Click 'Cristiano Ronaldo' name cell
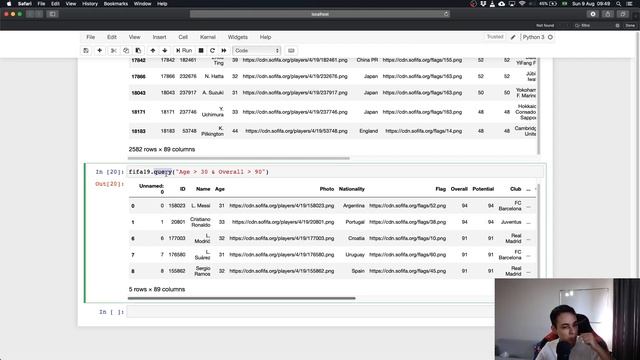This screenshot has height=360, width=640. click(x=200, y=222)
